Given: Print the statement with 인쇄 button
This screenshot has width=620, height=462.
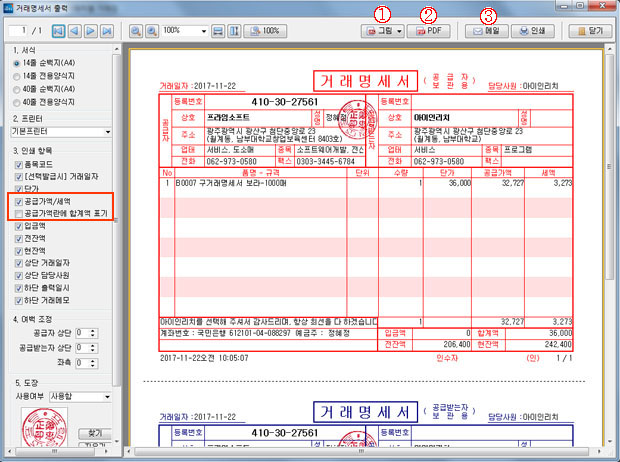Looking at the screenshot, I should [538, 31].
